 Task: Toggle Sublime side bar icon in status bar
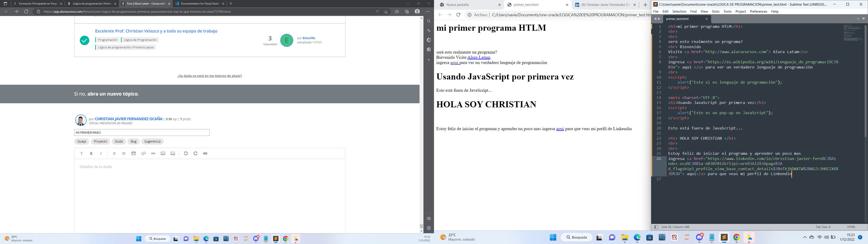pyautogui.click(x=656, y=227)
